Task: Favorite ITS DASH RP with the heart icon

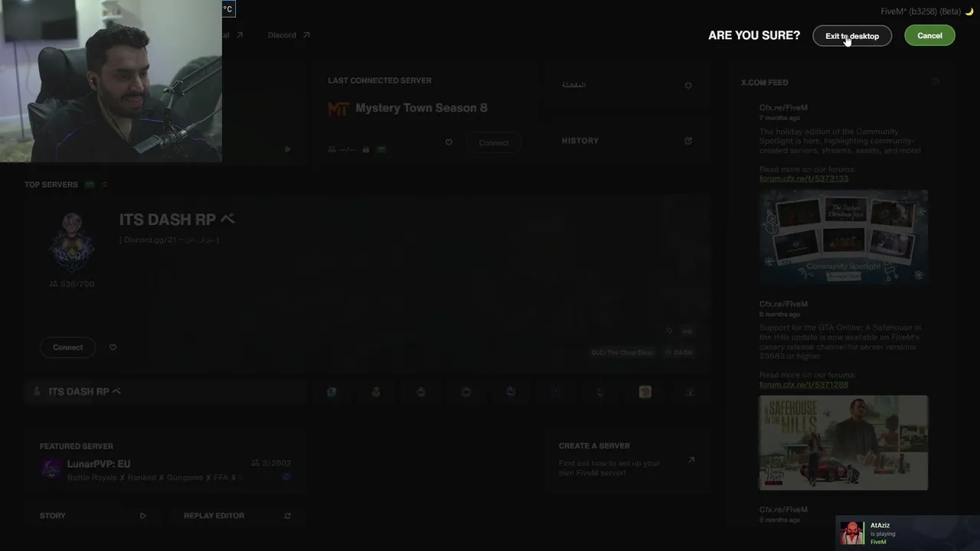Action: 113,347
